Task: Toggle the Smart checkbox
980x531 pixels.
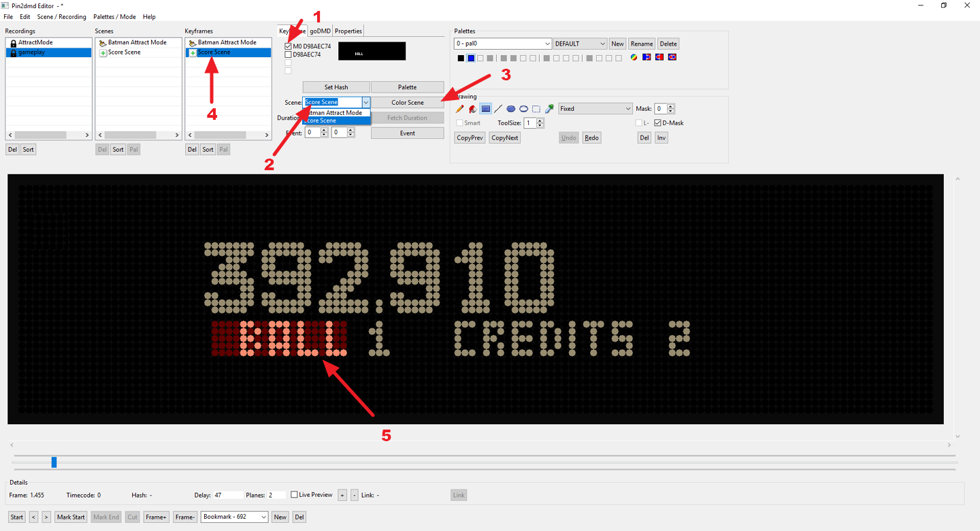Action: tap(459, 123)
